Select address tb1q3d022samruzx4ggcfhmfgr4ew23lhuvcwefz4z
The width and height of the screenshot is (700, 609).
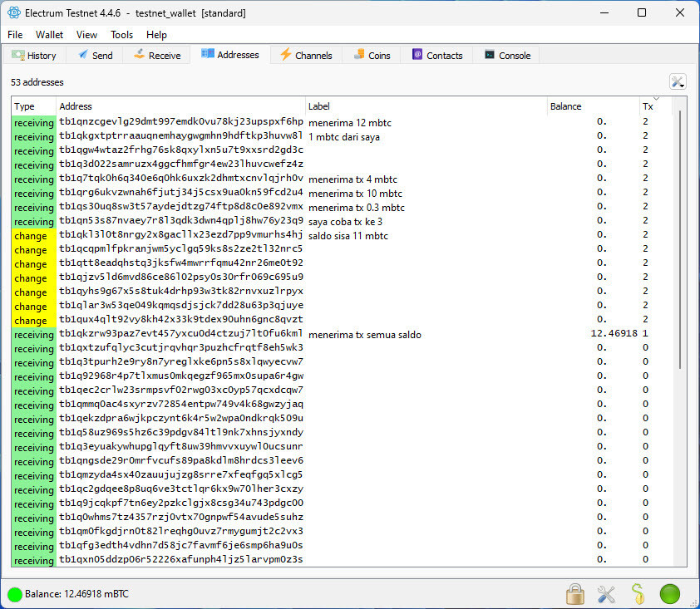(180, 165)
